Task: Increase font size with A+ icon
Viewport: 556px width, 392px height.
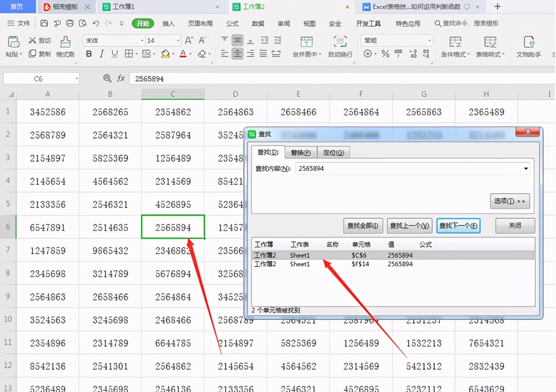Action: point(189,40)
